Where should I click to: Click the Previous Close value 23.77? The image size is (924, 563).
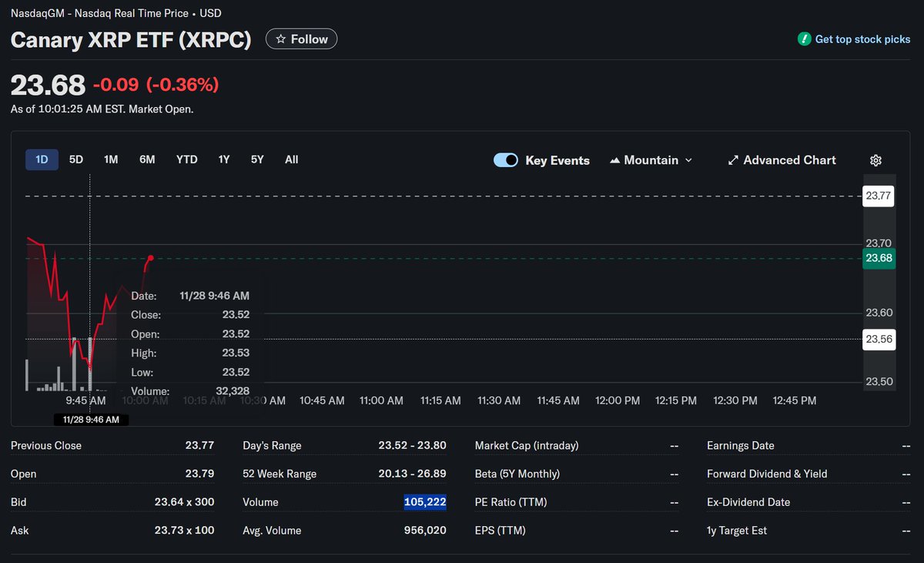[x=199, y=445]
